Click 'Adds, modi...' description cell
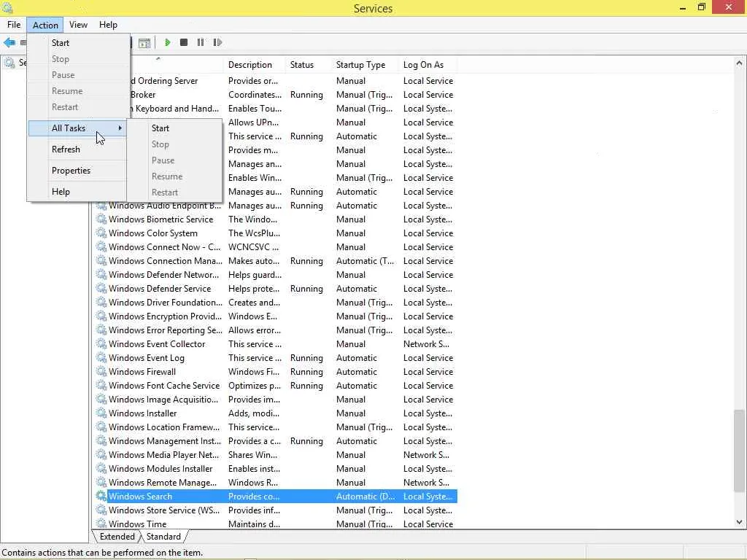 point(253,413)
